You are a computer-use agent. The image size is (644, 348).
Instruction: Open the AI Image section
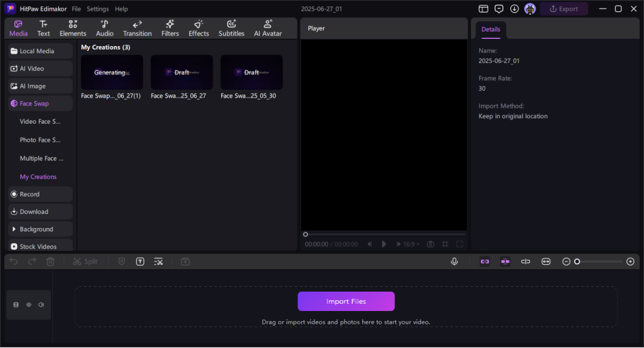coord(40,86)
